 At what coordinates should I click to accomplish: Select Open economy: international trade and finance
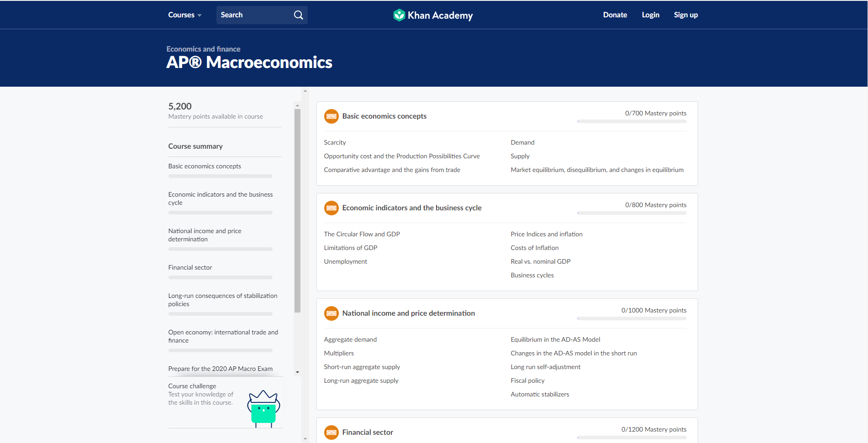(223, 336)
